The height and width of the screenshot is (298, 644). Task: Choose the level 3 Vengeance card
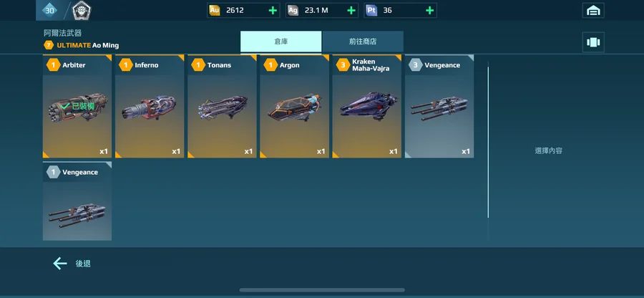tap(439, 107)
